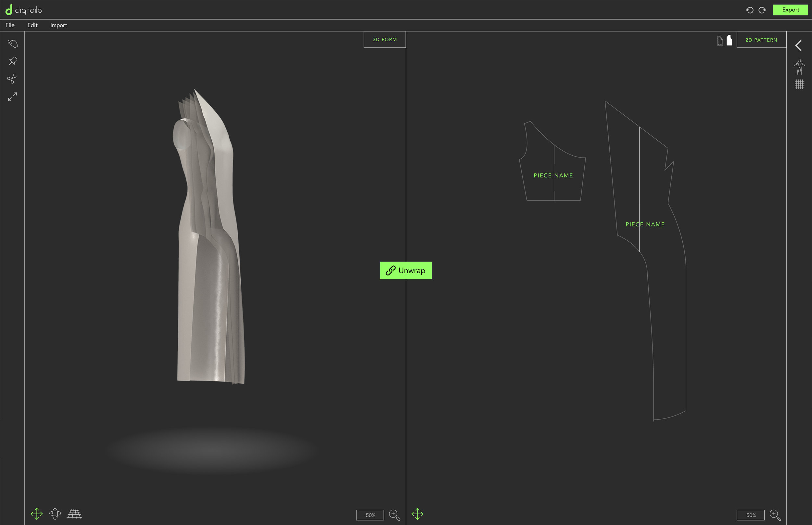This screenshot has width=812, height=525.
Task: Click the Export button
Action: point(790,10)
